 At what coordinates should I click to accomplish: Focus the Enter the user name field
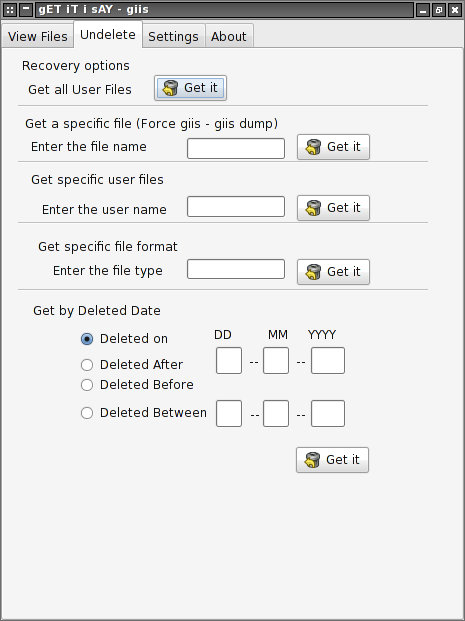click(236, 207)
